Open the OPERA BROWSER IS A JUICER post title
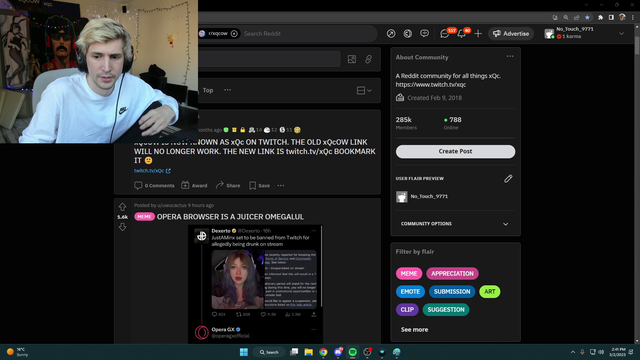 click(x=230, y=217)
